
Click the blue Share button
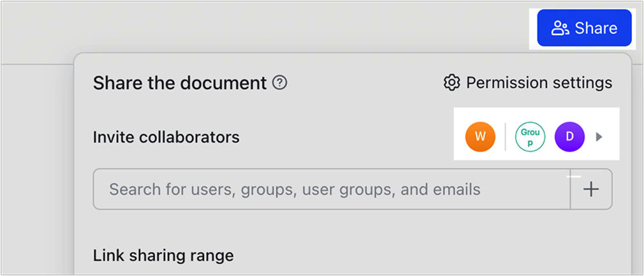coord(584,28)
